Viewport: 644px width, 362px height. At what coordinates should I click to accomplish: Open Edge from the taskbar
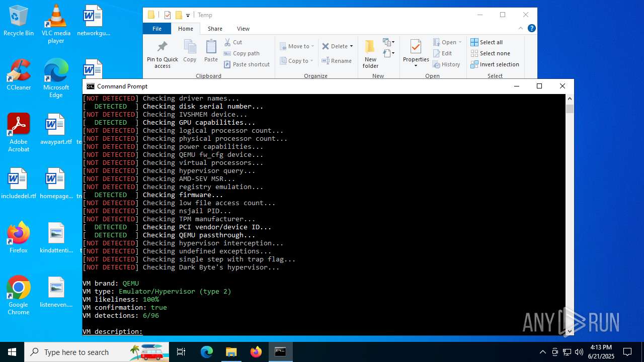tap(207, 352)
